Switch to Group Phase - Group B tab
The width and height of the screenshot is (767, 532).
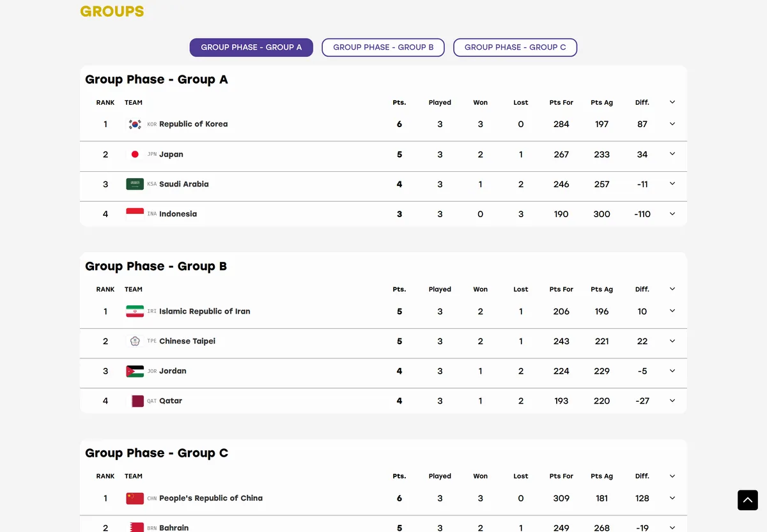click(x=383, y=47)
